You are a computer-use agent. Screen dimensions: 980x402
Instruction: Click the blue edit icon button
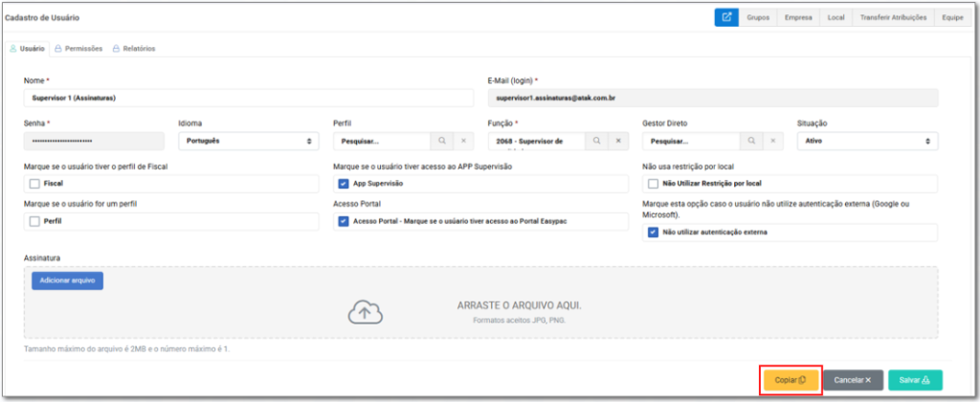tap(726, 17)
